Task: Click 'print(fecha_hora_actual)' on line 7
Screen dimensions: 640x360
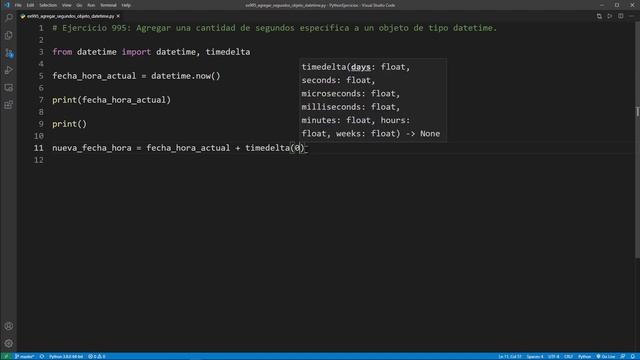Action: [x=111, y=100]
